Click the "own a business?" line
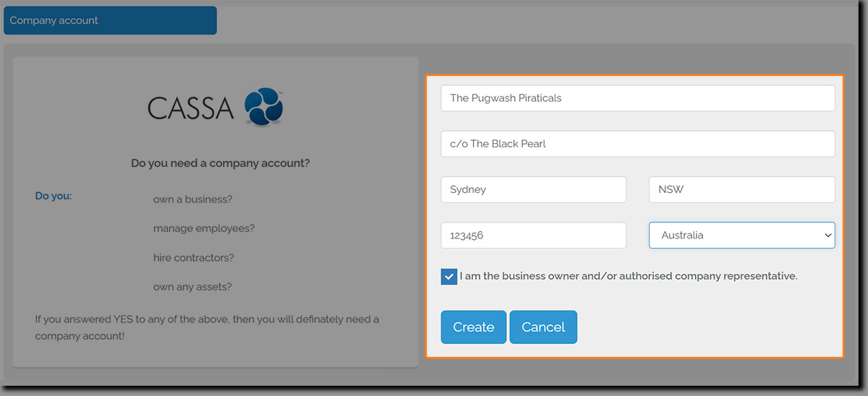This screenshot has width=868, height=396. tap(192, 199)
